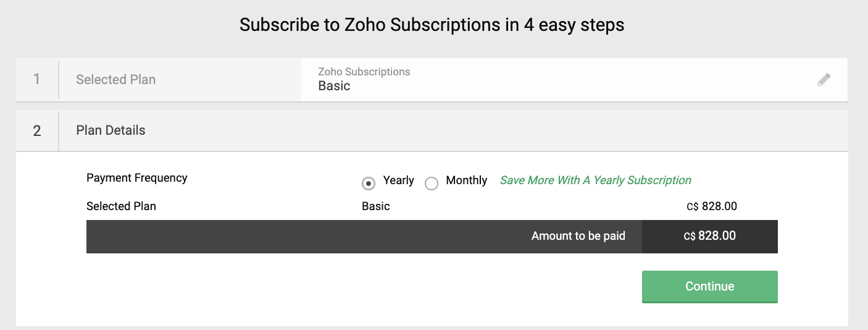Viewport: 868px width, 330px height.
Task: Click step number 2 badge
Action: [37, 130]
